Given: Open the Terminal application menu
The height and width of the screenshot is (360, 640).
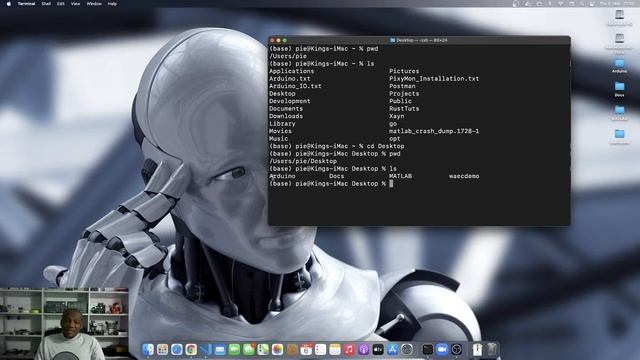Looking at the screenshot, I should [x=26, y=4].
